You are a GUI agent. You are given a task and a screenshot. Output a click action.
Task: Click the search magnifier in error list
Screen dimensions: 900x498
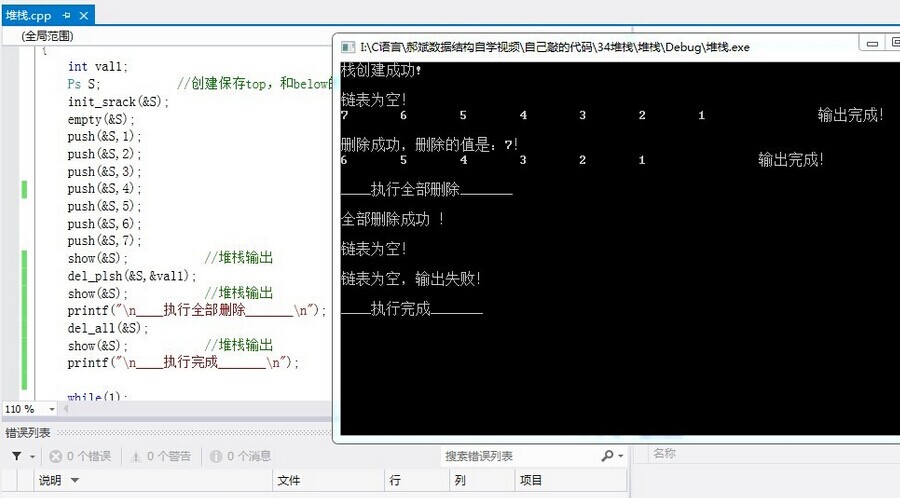coord(607,456)
